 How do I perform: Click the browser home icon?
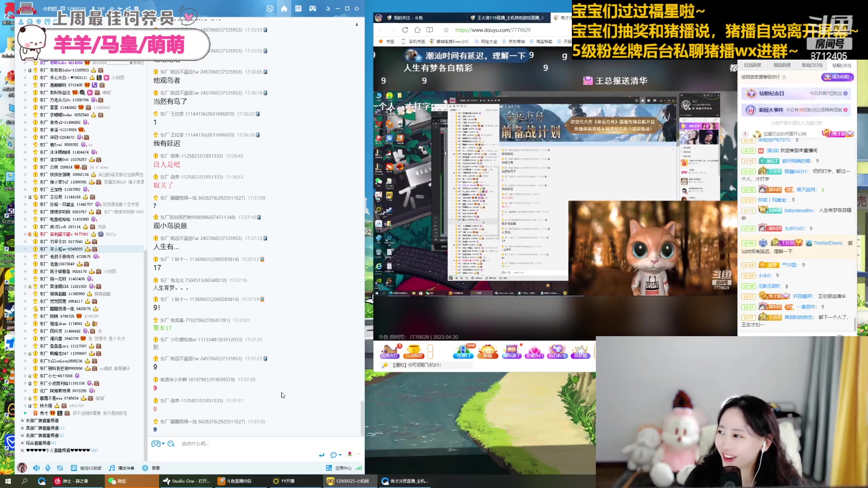point(417,30)
